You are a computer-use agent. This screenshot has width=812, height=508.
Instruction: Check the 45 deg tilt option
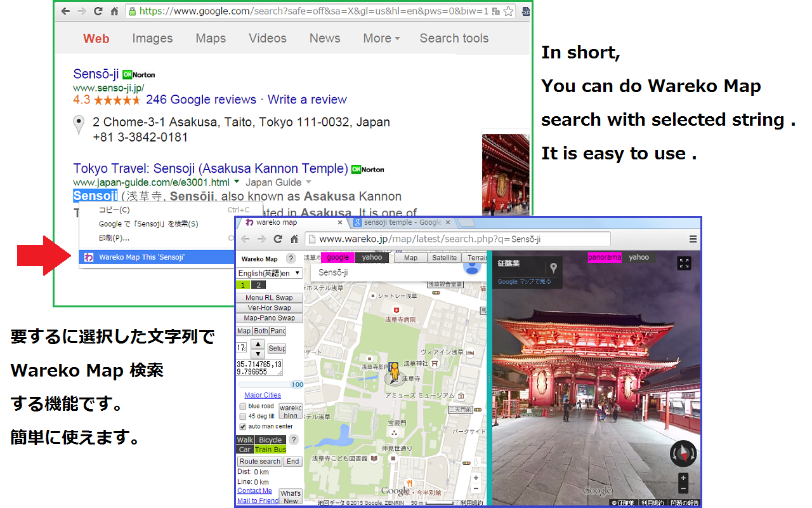click(x=242, y=416)
